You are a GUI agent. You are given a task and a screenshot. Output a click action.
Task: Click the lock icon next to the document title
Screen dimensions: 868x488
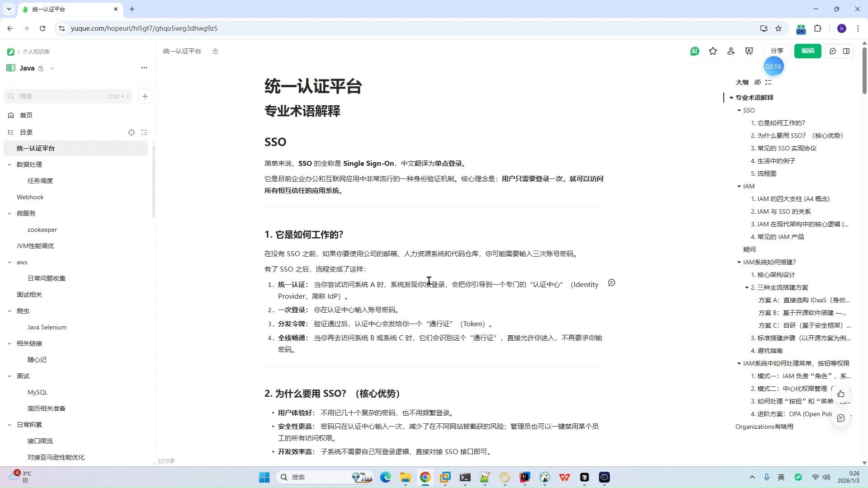pyautogui.click(x=215, y=52)
